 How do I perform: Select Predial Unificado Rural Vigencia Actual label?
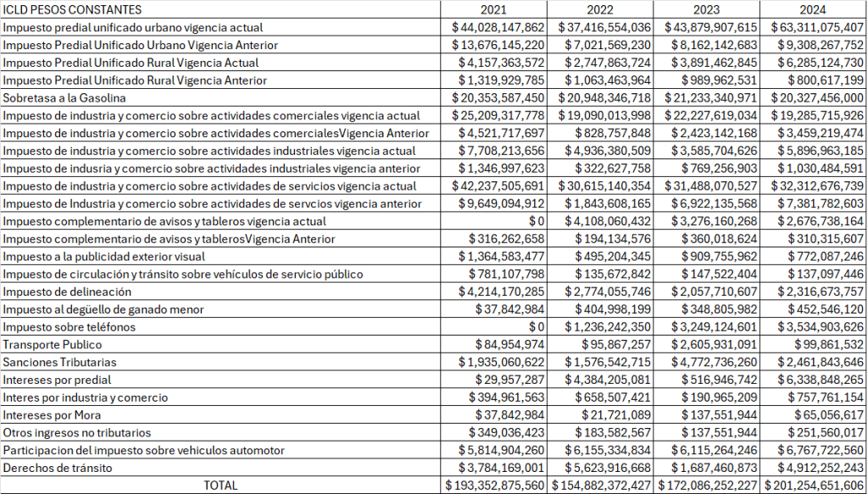[x=131, y=63]
